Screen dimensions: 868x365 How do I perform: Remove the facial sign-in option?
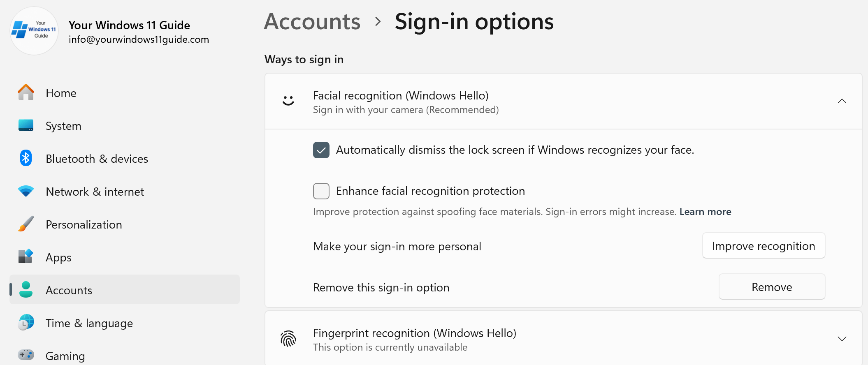[x=771, y=286]
